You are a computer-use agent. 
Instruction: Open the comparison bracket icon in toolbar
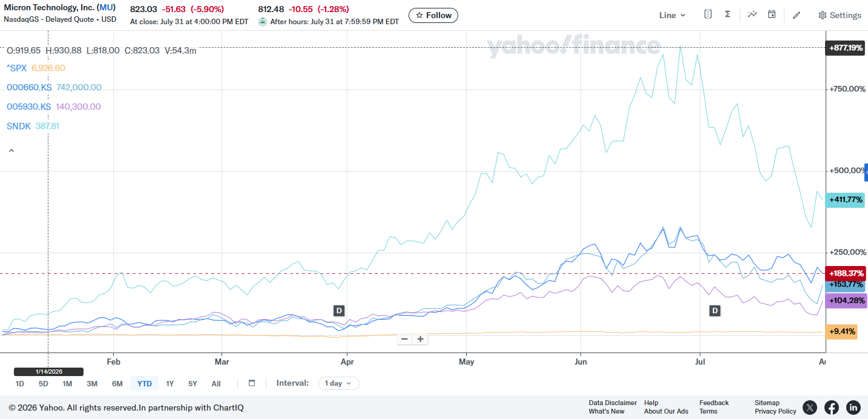(x=708, y=15)
